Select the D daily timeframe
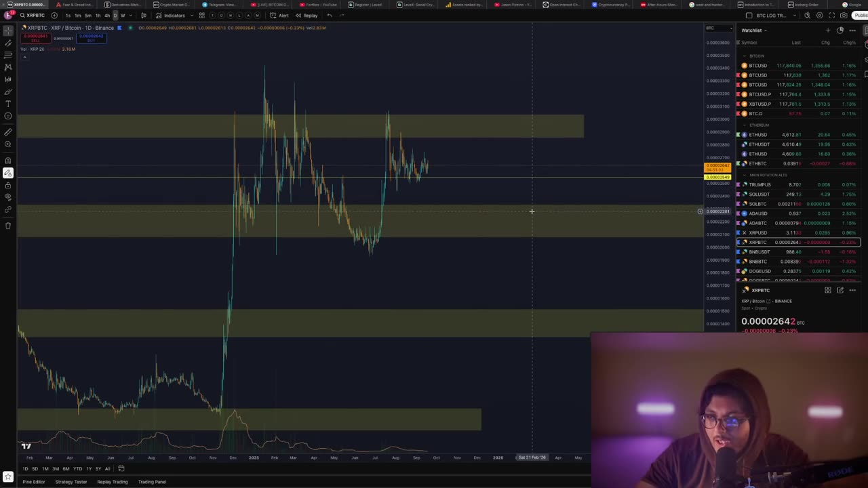Viewport: 868px width, 488px height. click(115, 16)
